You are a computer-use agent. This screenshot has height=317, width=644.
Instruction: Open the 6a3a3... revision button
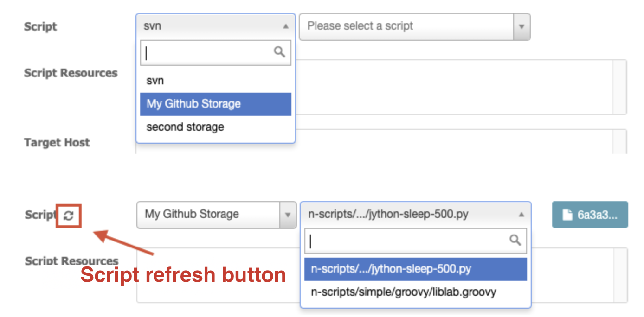pyautogui.click(x=590, y=215)
